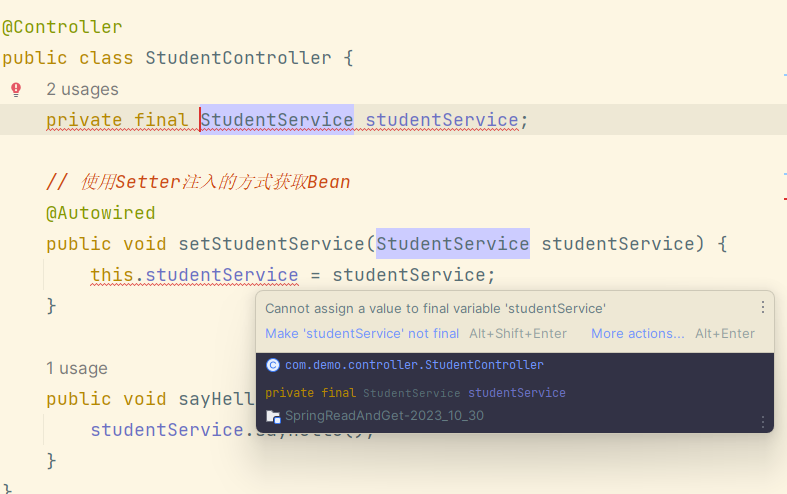
Task: Click the @Controller annotation at the top
Action: coord(62,27)
